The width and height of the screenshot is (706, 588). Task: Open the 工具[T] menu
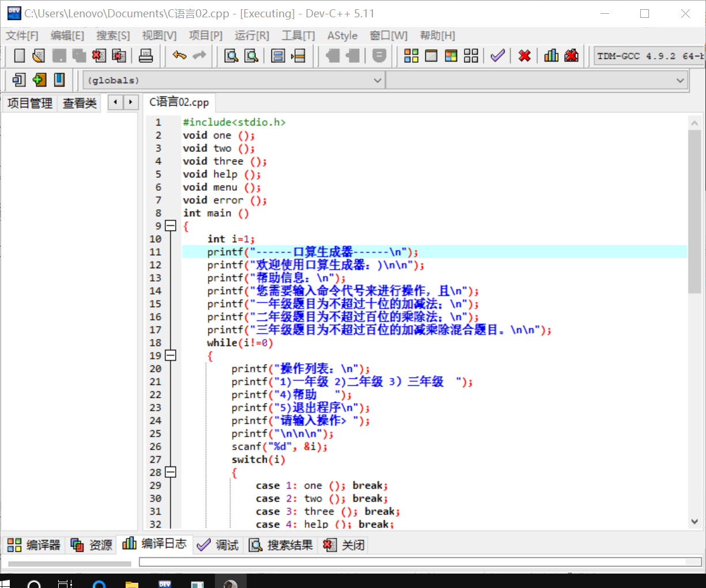pyautogui.click(x=299, y=36)
